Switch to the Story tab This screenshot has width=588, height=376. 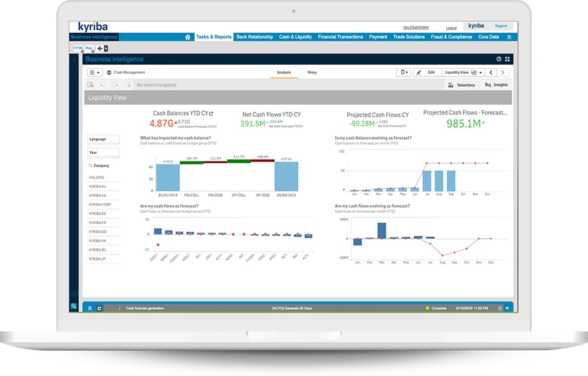tap(312, 72)
